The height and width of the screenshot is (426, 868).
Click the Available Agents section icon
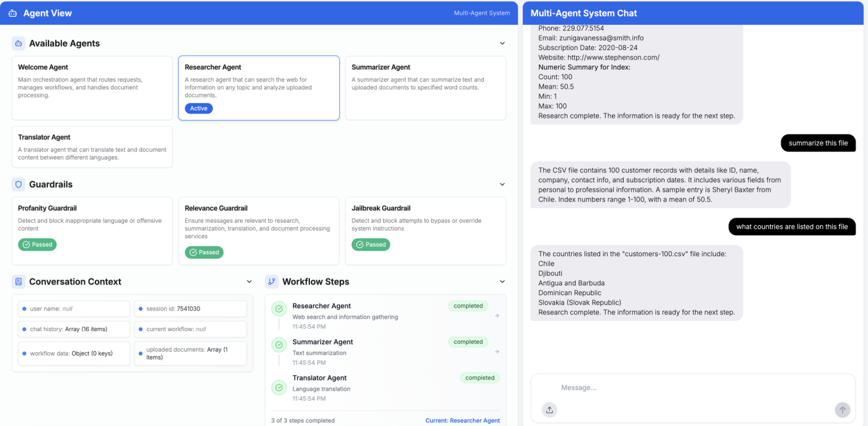17,43
